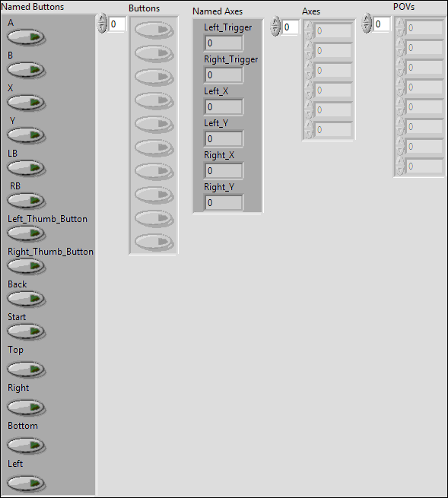Click the Left_X value field
Image resolution: width=448 pixels, height=498 pixels.
click(x=224, y=107)
